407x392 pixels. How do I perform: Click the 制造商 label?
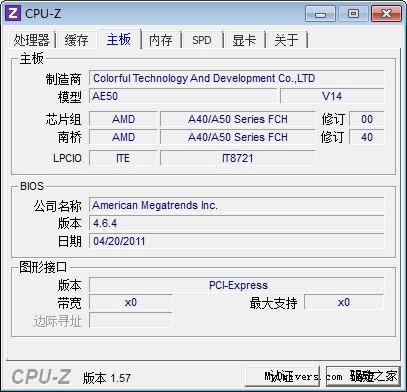coord(63,79)
